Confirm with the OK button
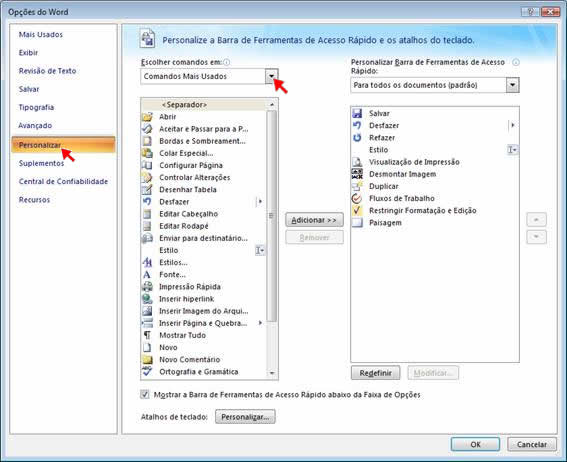 475,444
